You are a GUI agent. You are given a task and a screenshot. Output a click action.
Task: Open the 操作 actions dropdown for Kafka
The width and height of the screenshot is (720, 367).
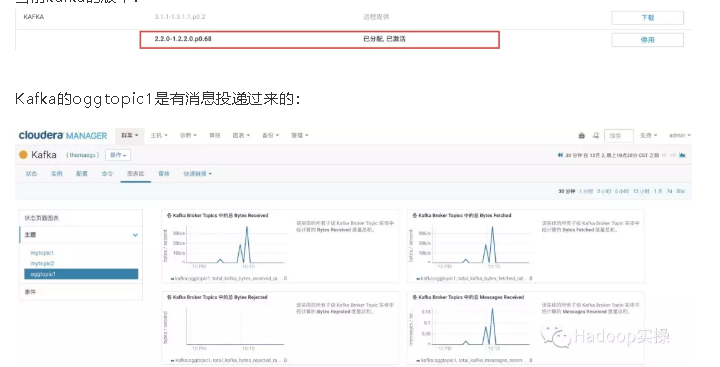[x=118, y=155]
